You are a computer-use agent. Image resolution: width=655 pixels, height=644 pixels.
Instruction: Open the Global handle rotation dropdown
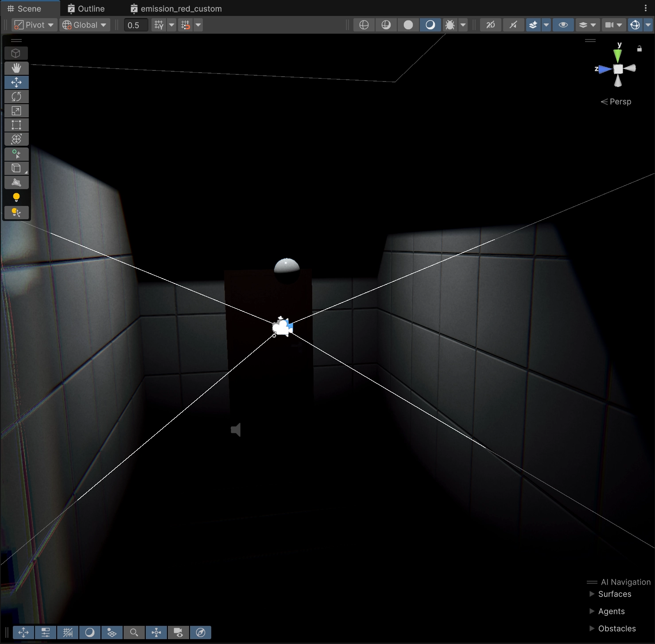coord(85,25)
